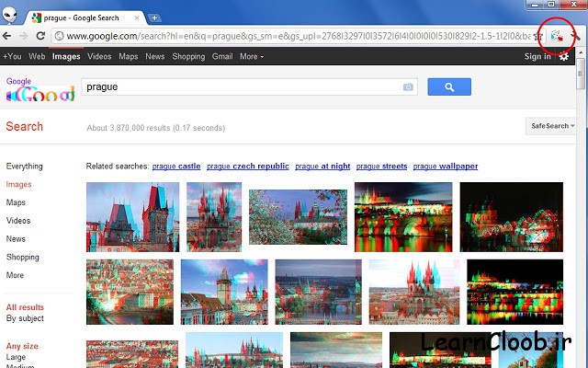Select Everything in the left sidebar
This screenshot has height=368, width=588.
tap(25, 166)
